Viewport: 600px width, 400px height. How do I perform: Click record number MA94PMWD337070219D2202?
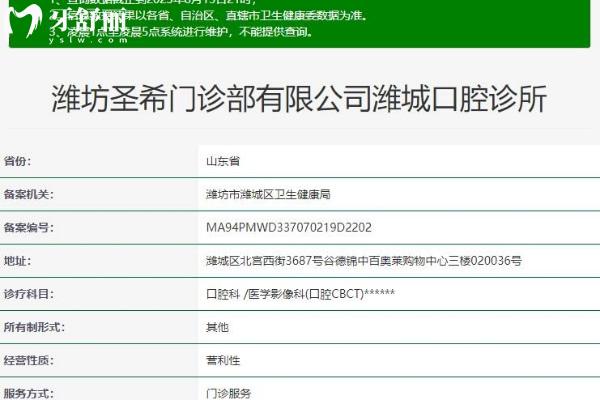(289, 227)
